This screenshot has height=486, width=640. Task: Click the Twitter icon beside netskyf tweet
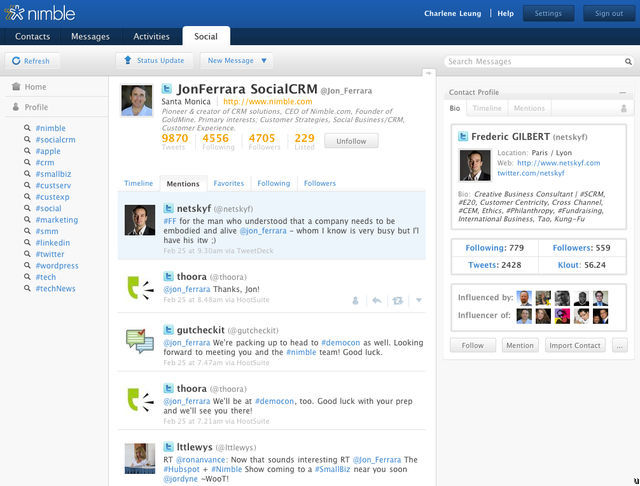coord(169,208)
